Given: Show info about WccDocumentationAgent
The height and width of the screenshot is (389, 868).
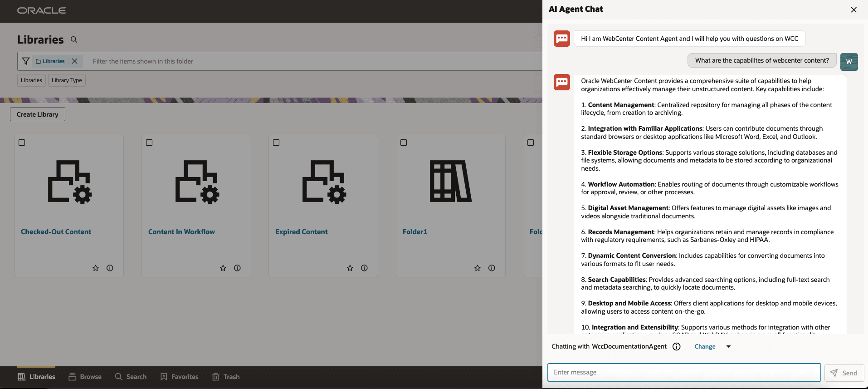Looking at the screenshot, I should (x=677, y=347).
